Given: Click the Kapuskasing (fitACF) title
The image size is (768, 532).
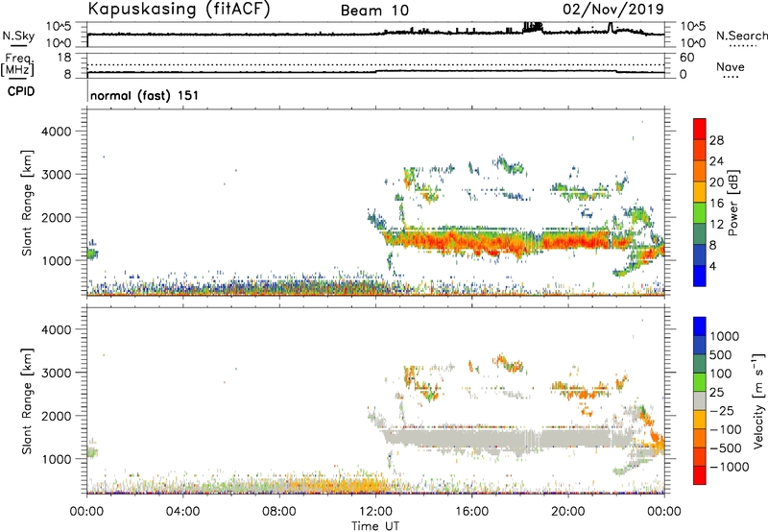Looking at the screenshot, I should [179, 10].
